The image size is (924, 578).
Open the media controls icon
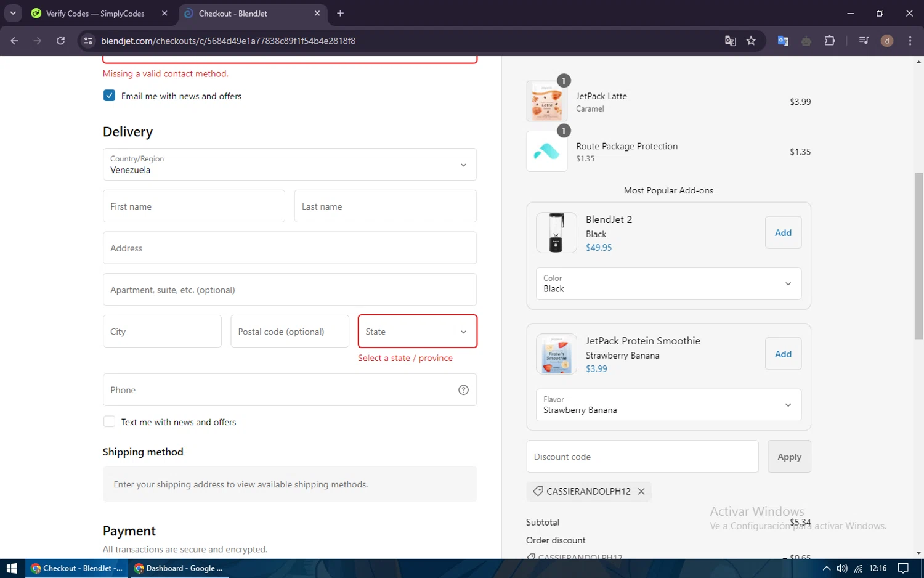pos(864,41)
